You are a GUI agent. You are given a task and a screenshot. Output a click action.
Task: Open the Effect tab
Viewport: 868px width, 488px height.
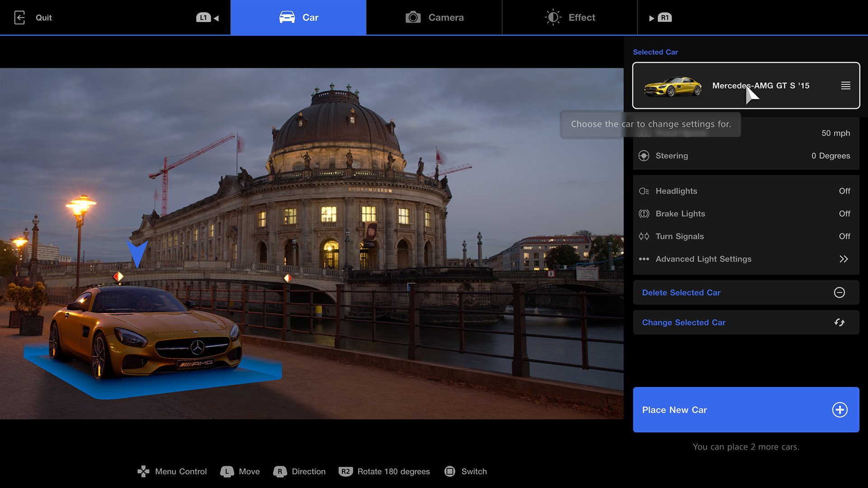click(x=569, y=17)
